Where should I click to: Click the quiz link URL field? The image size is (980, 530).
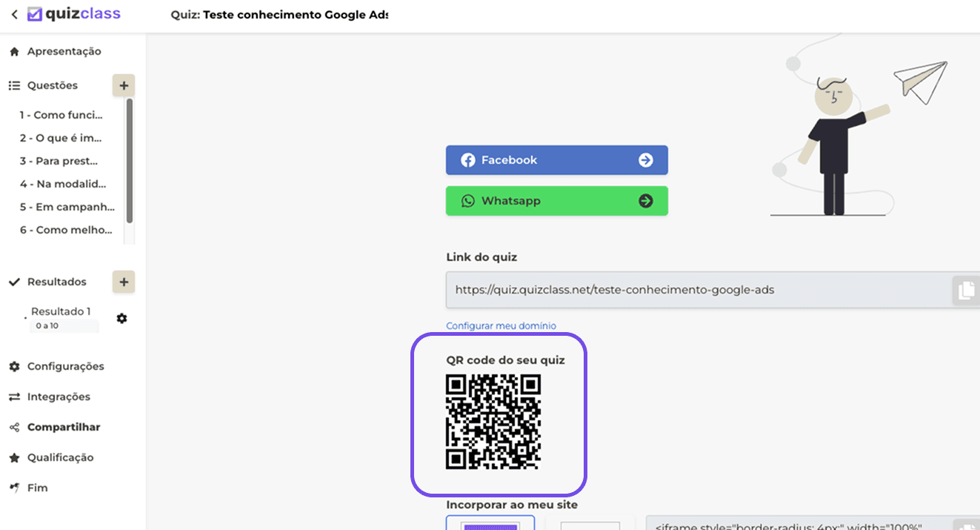pos(699,290)
